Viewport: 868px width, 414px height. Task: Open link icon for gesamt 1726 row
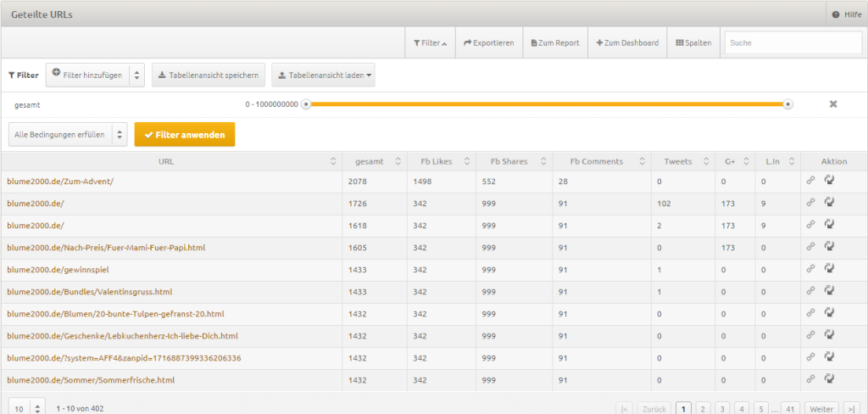click(x=810, y=202)
